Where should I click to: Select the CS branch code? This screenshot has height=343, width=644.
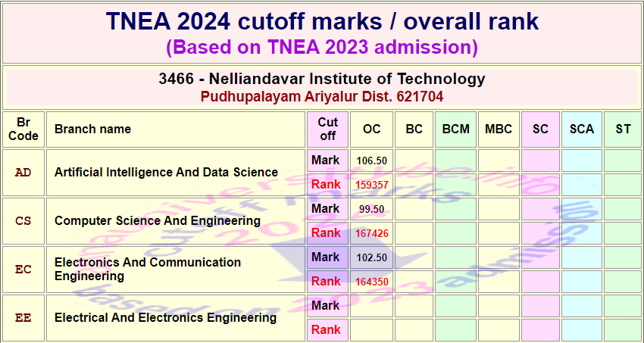point(23,221)
